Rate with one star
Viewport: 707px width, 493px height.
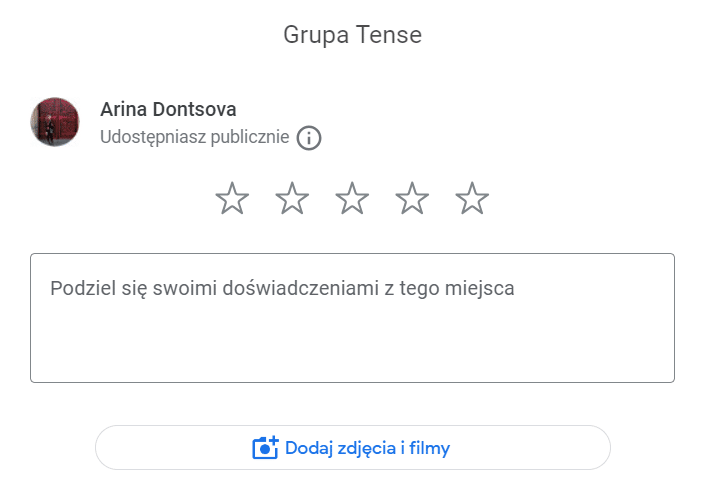point(232,198)
